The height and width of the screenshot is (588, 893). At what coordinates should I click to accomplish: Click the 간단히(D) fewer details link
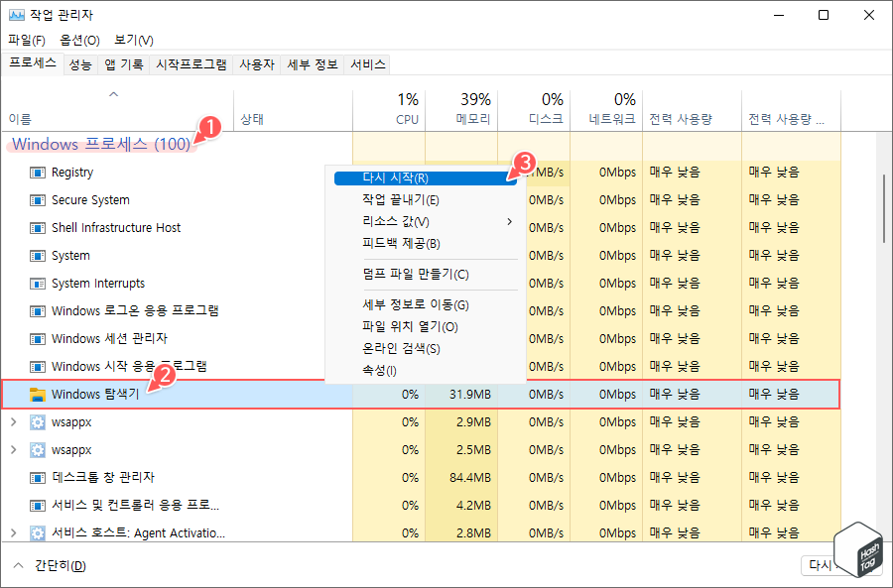click(61, 566)
